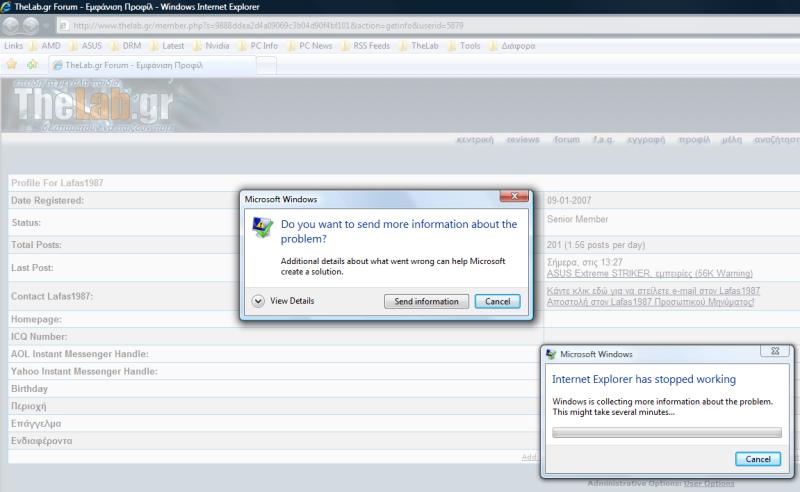This screenshot has height=492, width=800.
Task: Click 'Senior Member' status text
Action: tap(578, 219)
